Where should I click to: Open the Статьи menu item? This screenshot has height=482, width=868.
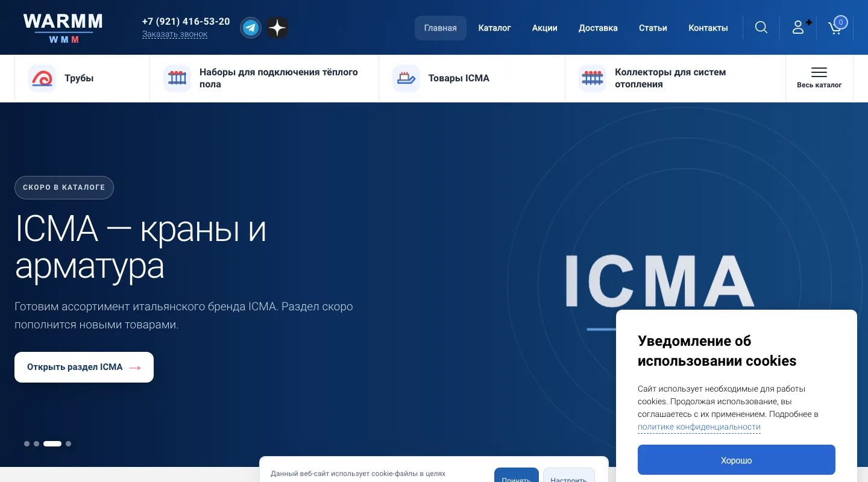[653, 28]
